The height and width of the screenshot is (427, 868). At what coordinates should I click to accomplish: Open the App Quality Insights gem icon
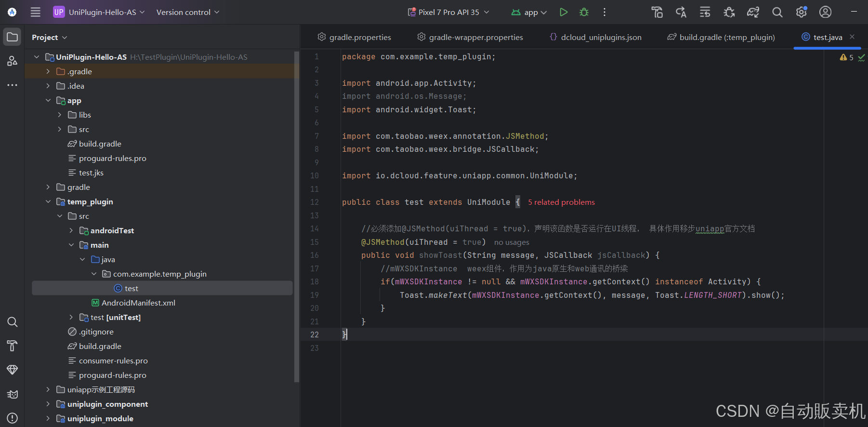click(13, 370)
